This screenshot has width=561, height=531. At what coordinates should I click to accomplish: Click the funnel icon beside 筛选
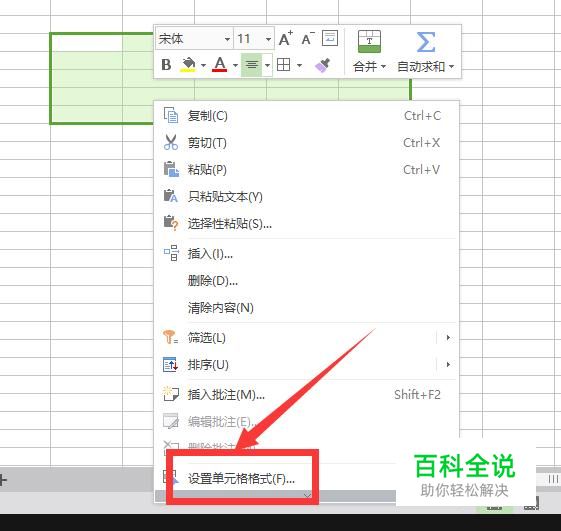tap(170, 337)
